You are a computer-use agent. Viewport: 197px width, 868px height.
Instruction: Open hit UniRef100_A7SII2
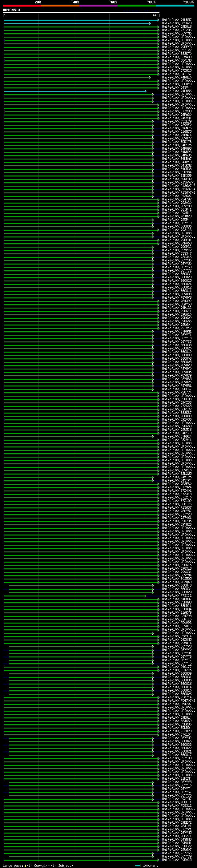point(177,596)
